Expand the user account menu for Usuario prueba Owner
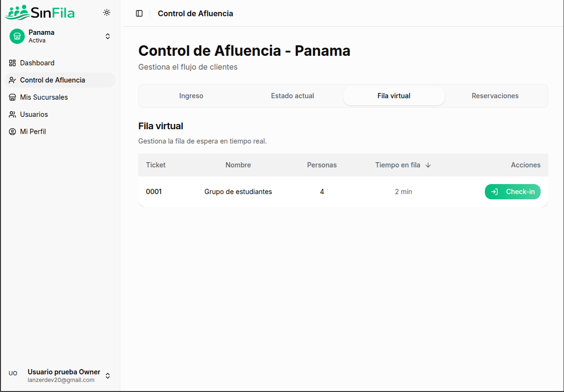 pyautogui.click(x=108, y=376)
